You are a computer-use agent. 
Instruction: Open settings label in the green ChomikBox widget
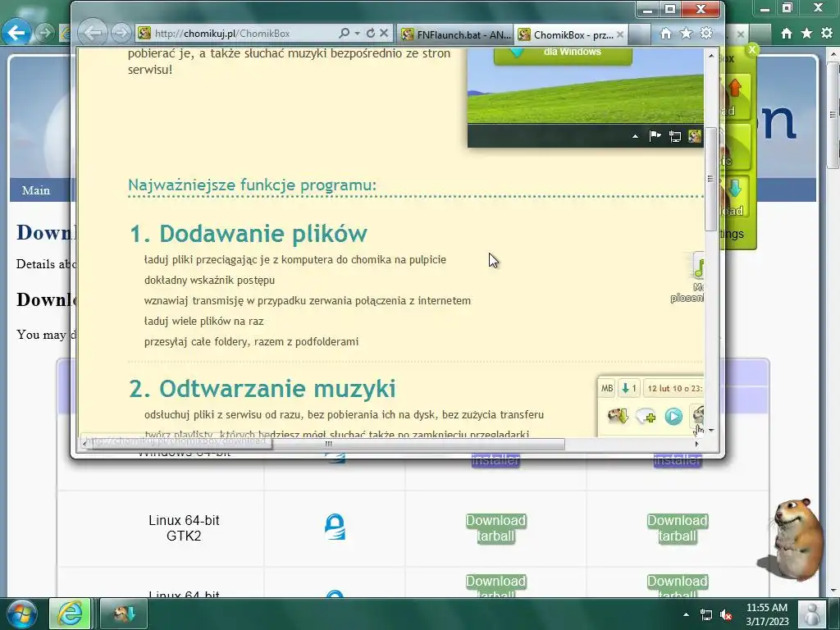(x=731, y=234)
